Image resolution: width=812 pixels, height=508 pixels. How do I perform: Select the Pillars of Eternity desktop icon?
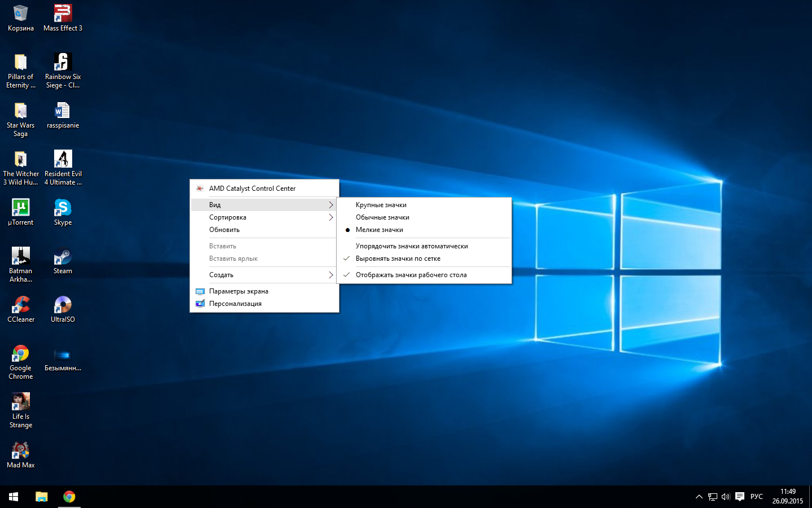(x=21, y=71)
